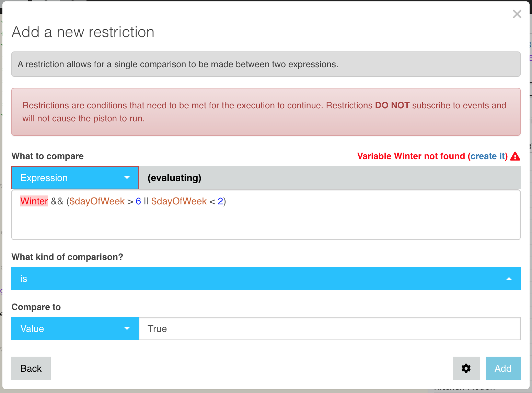The width and height of the screenshot is (532, 393).
Task: Click the caret arrow on the 'is' selector
Action: [509, 279]
